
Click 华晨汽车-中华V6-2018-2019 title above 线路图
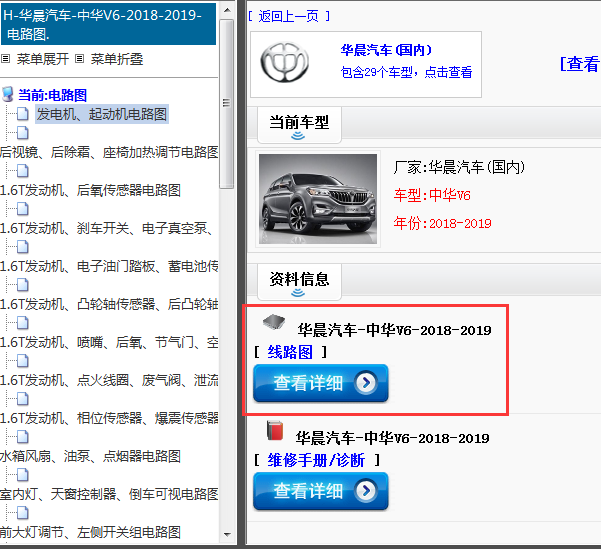click(x=394, y=330)
